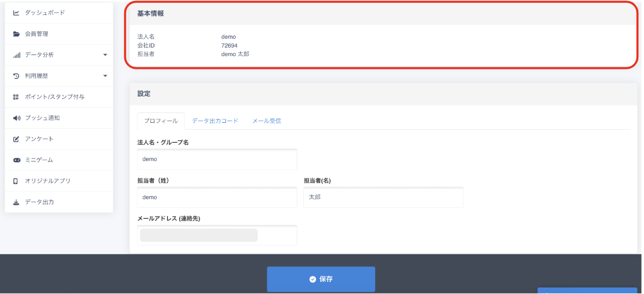
Task: Open the データ出力コード tab
Action: pyautogui.click(x=215, y=121)
